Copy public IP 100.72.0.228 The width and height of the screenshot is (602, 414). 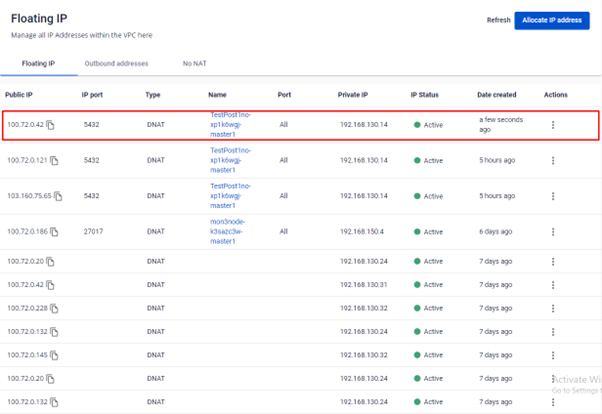(x=55, y=308)
